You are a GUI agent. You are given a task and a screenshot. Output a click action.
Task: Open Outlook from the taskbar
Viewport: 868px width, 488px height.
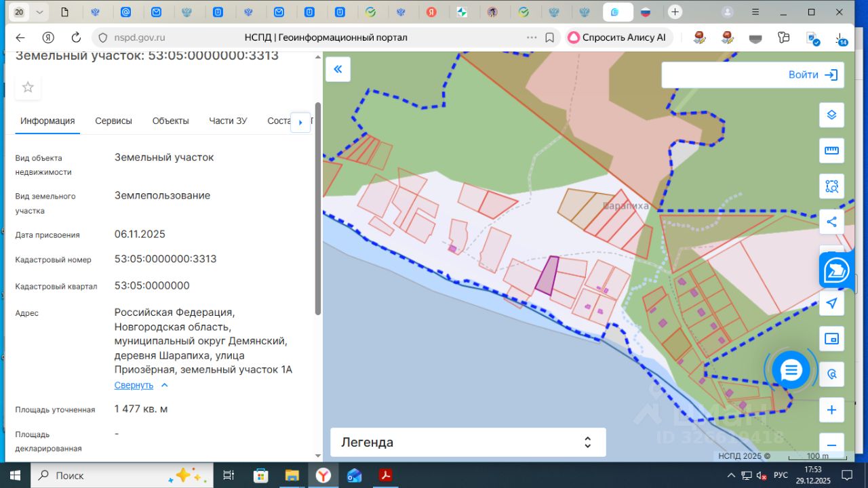(354, 475)
